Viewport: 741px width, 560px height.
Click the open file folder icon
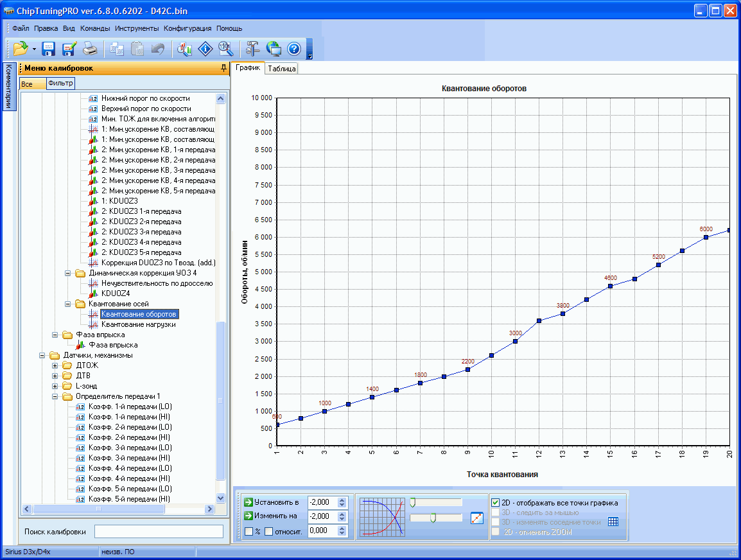pyautogui.click(x=20, y=49)
